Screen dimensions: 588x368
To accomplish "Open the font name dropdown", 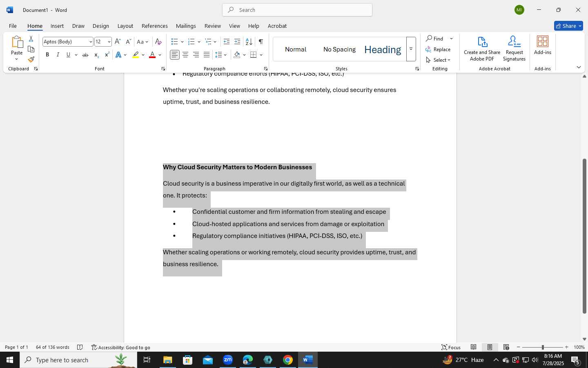I will pyautogui.click(x=91, y=42).
